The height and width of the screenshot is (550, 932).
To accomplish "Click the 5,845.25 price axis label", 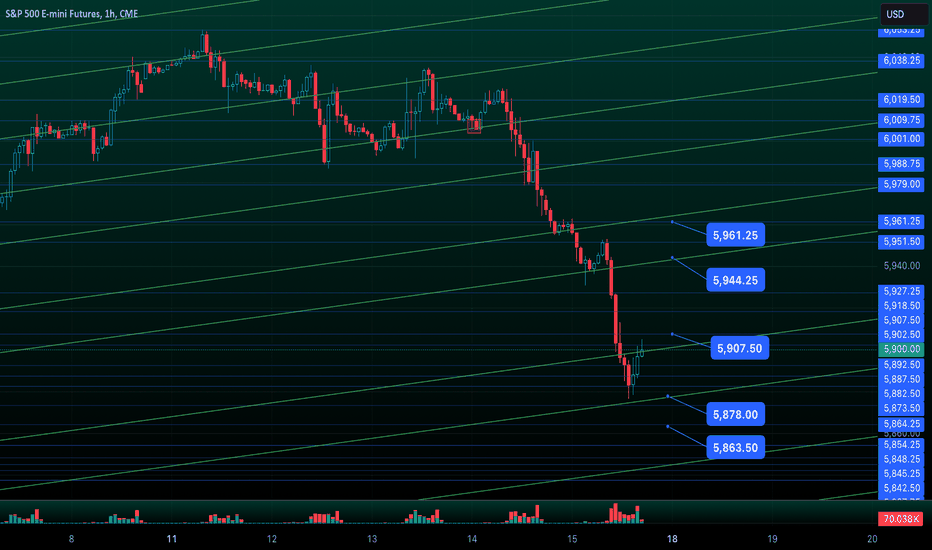I will pos(901,474).
